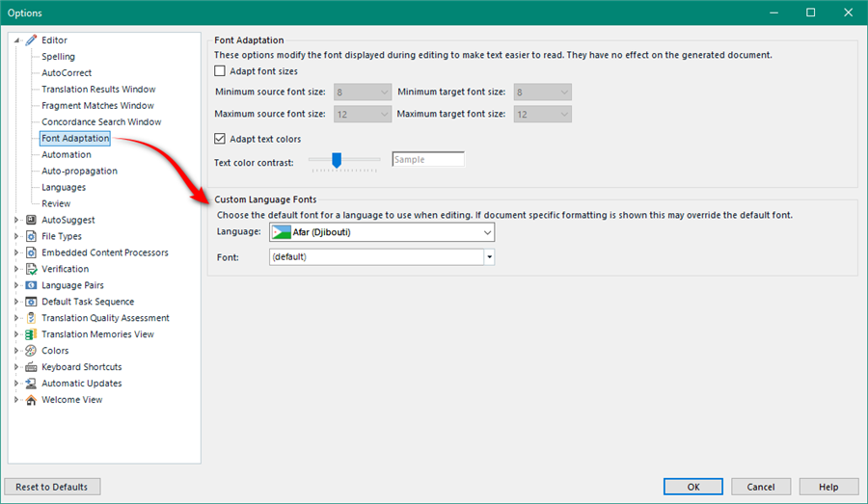Click the Welcome View house icon

[31, 399]
